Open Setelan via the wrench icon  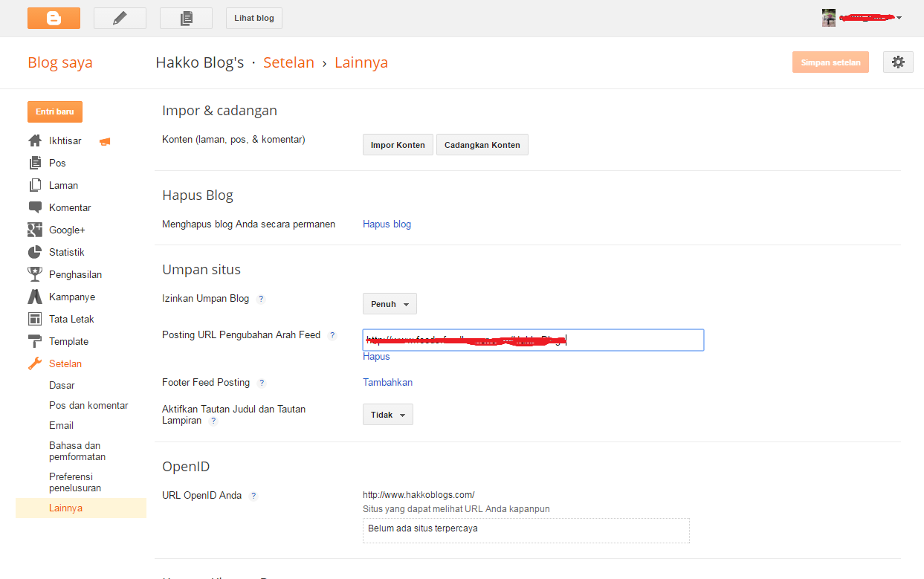click(x=36, y=363)
